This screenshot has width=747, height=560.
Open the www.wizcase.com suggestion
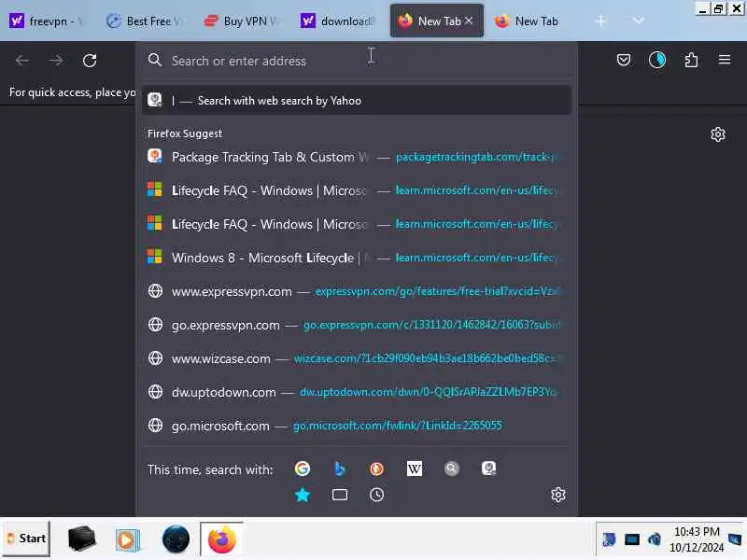click(357, 358)
